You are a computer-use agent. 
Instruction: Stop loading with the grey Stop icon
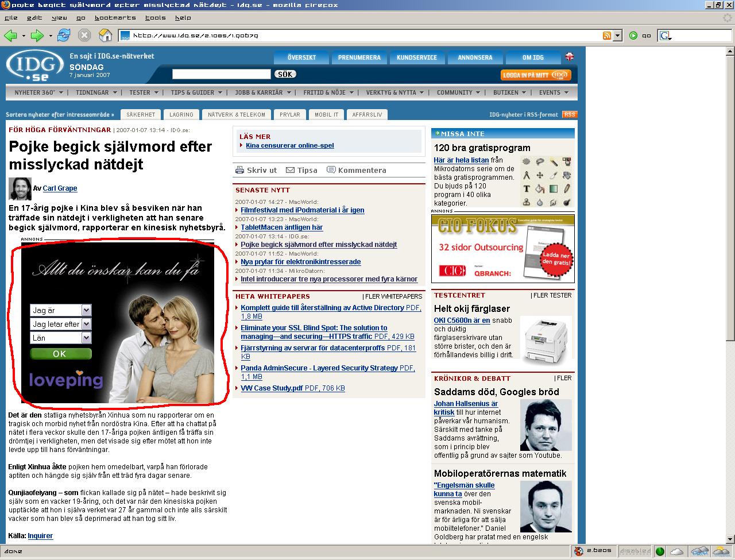[84, 36]
